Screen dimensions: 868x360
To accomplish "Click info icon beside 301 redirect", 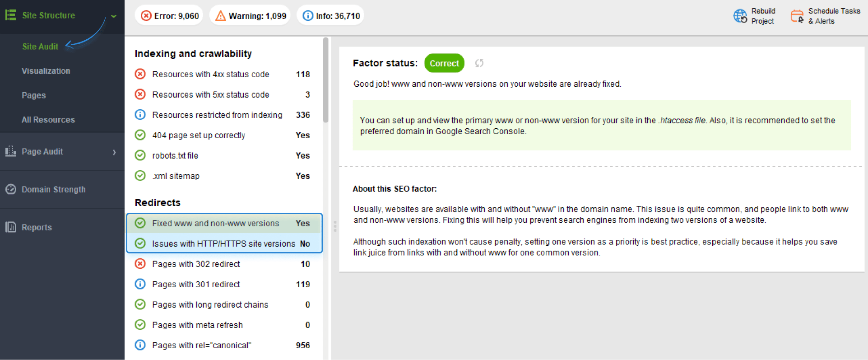I will coord(140,284).
